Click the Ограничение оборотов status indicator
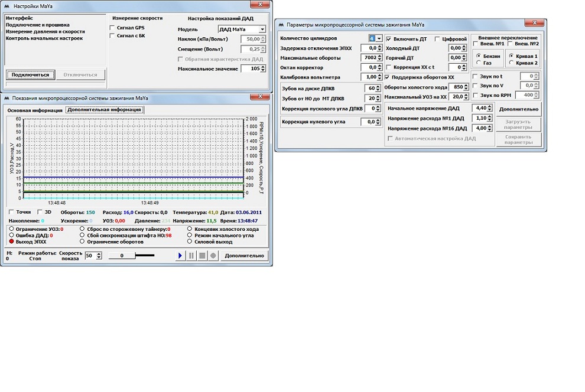The width and height of the screenshot is (585, 392). [x=82, y=242]
